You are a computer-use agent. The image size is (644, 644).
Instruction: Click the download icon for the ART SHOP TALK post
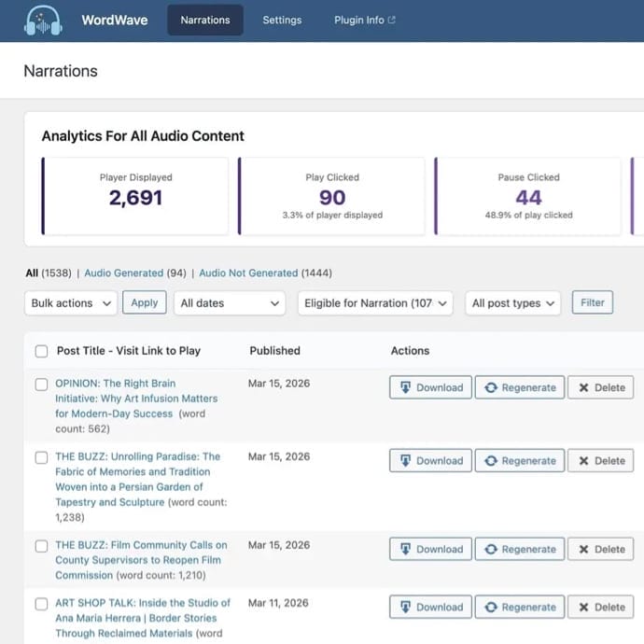pos(405,608)
